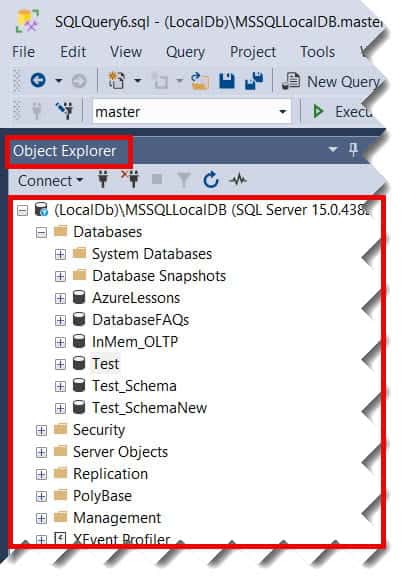The height and width of the screenshot is (580, 401).
Task: Expand the Security folder node
Action: 41,431
